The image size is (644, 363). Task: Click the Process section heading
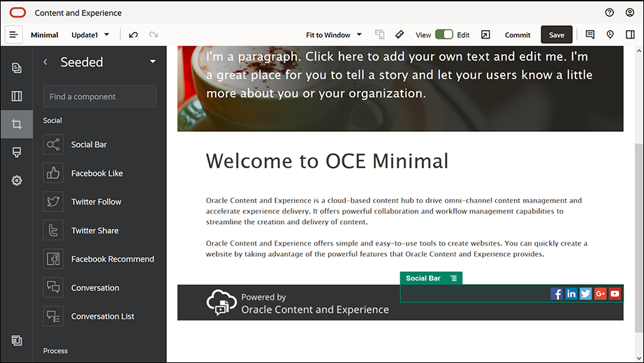(x=55, y=350)
